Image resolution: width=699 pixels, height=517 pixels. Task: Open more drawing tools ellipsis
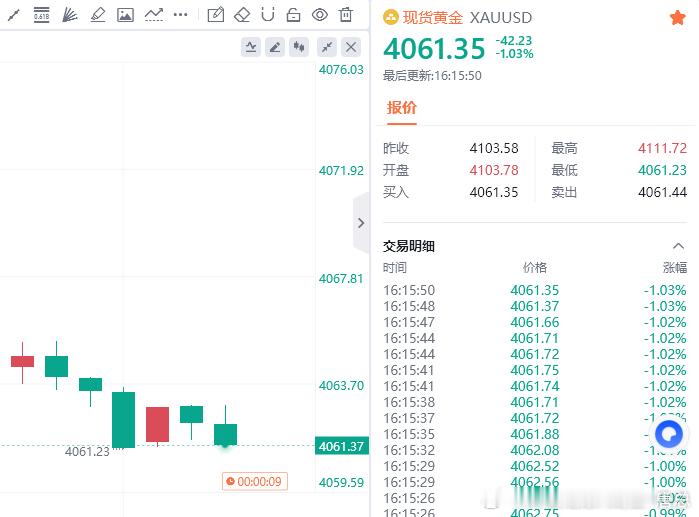pos(181,15)
